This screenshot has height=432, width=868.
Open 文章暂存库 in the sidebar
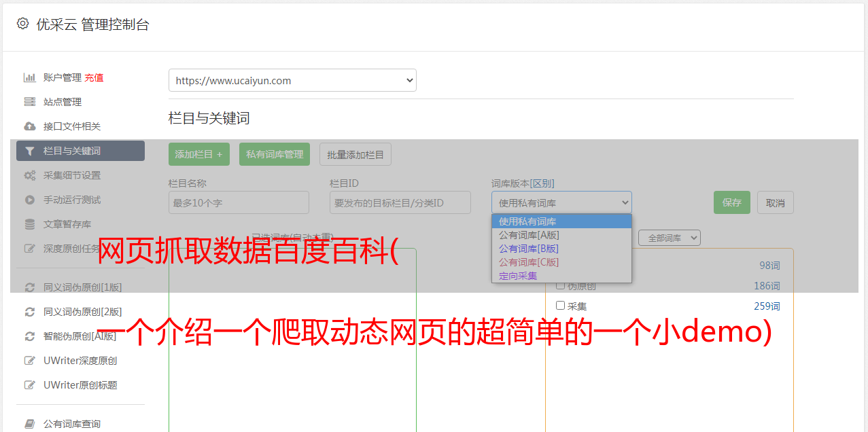point(67,224)
